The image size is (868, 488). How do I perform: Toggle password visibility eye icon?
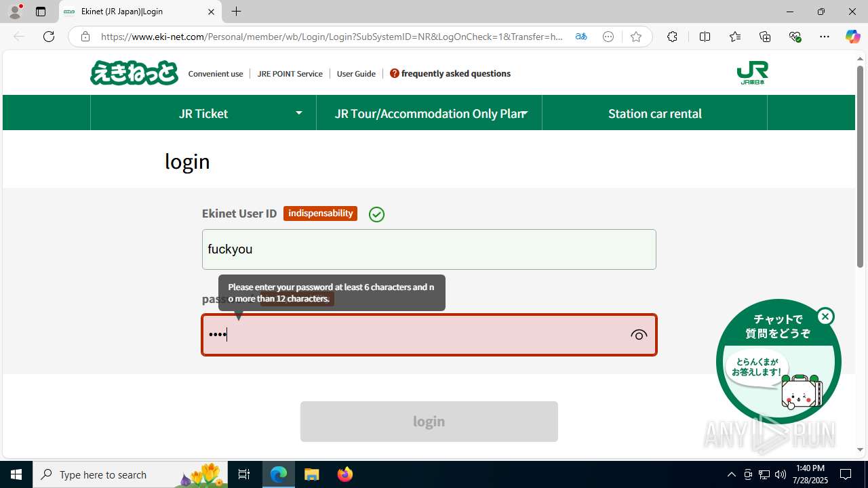tap(639, 335)
